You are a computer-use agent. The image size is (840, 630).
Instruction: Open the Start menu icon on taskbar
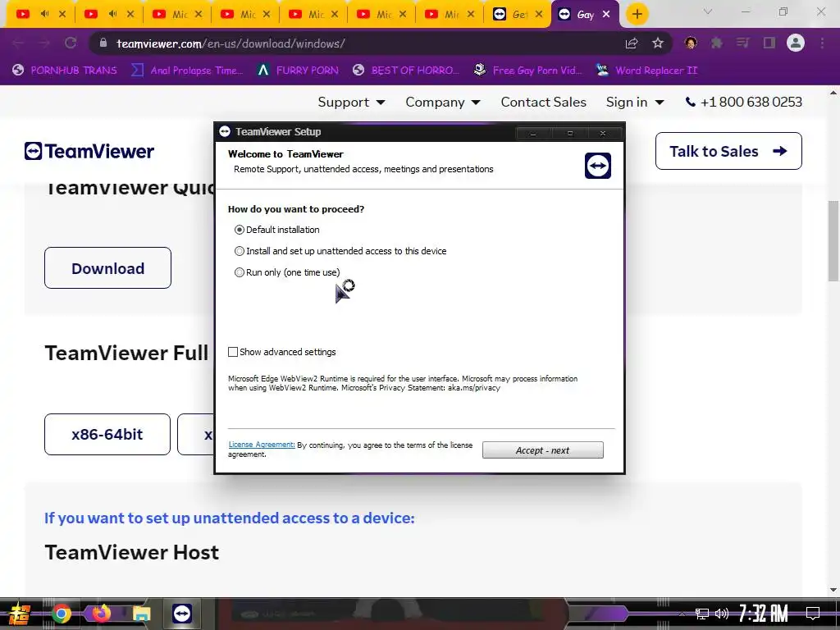pos(20,614)
